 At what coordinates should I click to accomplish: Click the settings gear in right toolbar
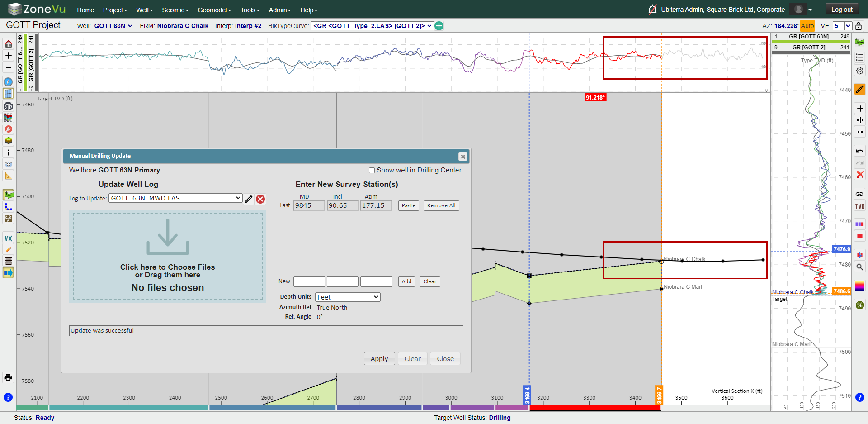(x=860, y=71)
